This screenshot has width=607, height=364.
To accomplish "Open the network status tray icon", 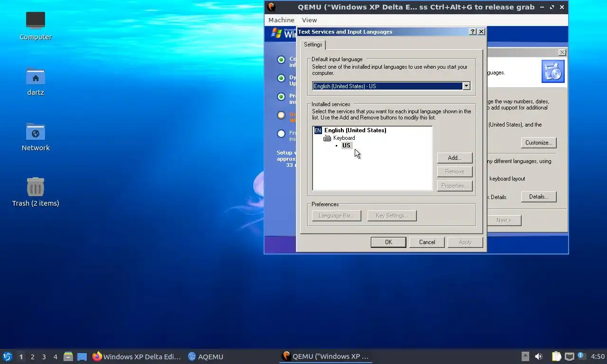I will click(569, 356).
